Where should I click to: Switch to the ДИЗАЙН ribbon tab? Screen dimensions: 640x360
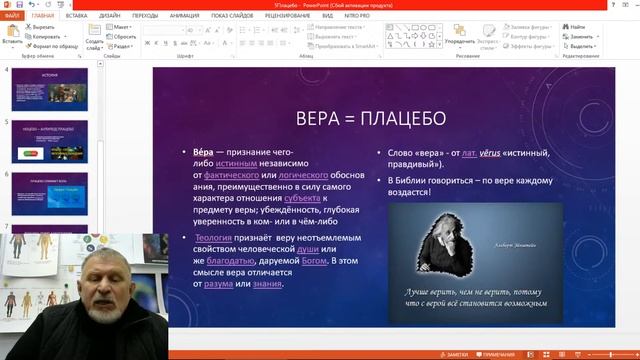(109, 16)
